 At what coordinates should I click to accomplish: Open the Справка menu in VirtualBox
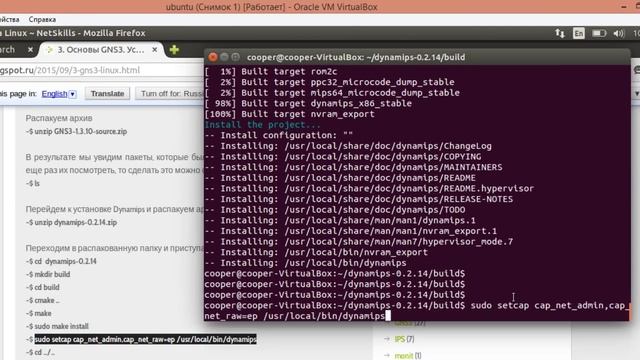[42, 19]
